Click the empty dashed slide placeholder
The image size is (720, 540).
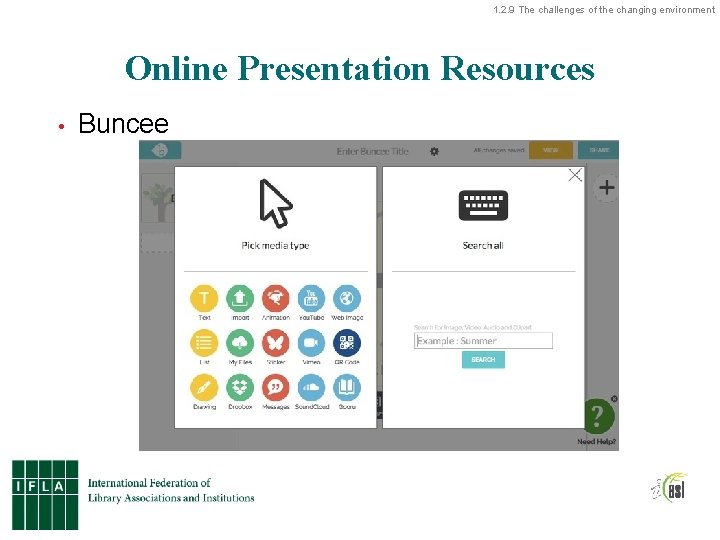158,243
